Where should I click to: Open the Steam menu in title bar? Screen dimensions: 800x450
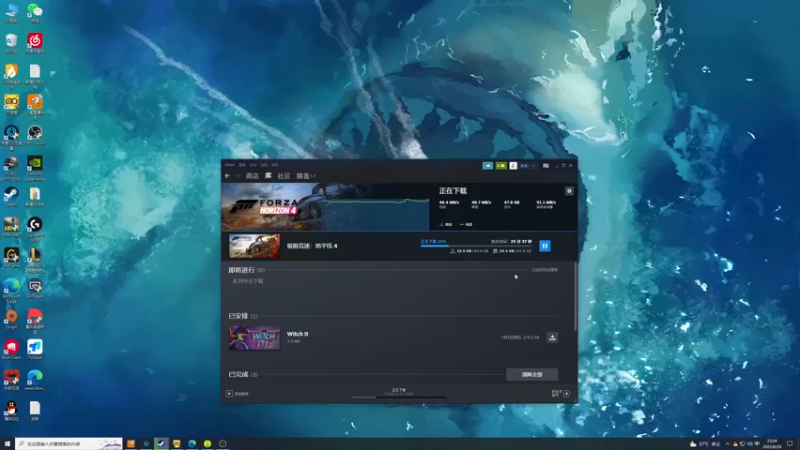[230, 165]
